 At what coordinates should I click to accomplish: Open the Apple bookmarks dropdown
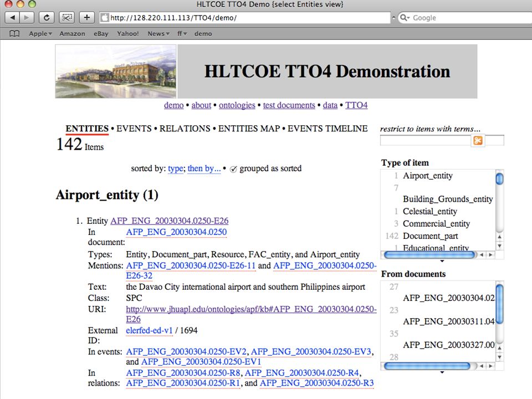coord(40,34)
